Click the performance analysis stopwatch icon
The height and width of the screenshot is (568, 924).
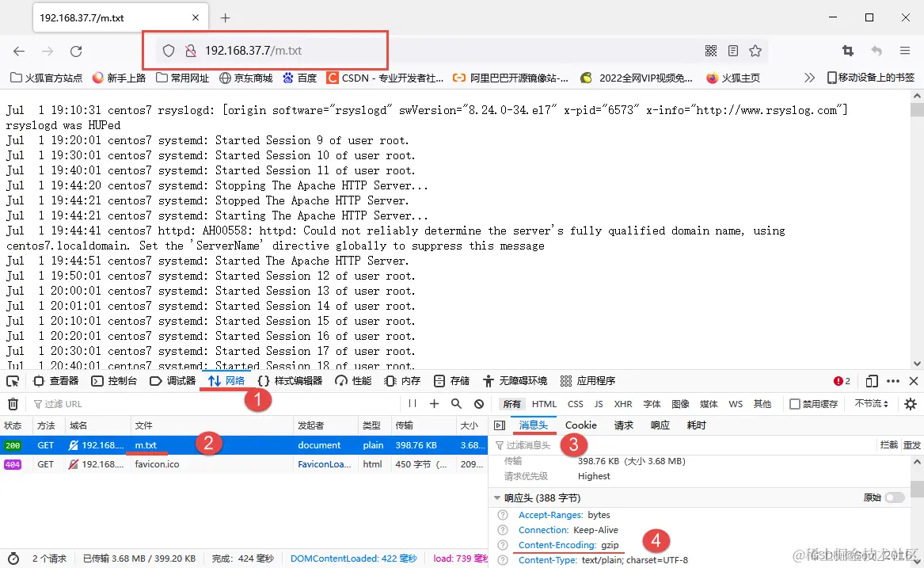(13, 558)
